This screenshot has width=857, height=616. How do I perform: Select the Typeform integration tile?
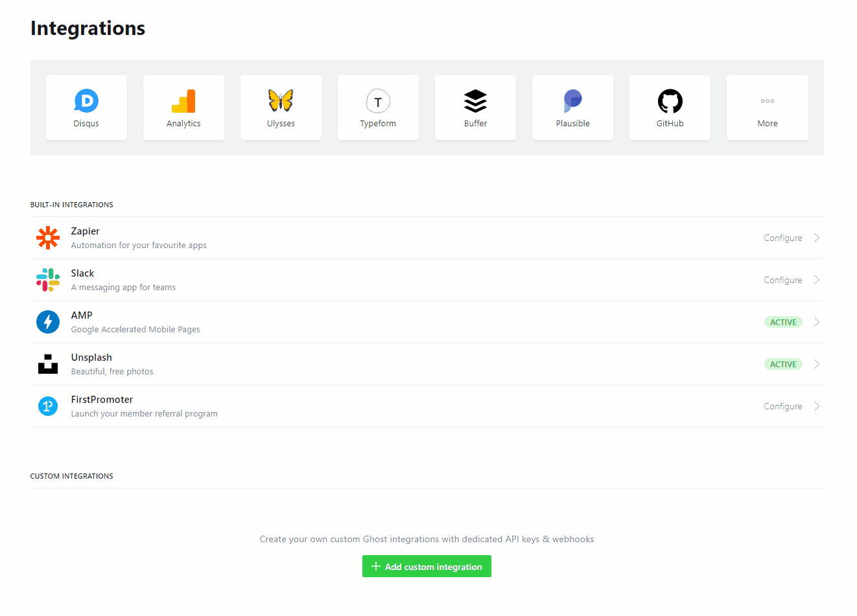[378, 107]
